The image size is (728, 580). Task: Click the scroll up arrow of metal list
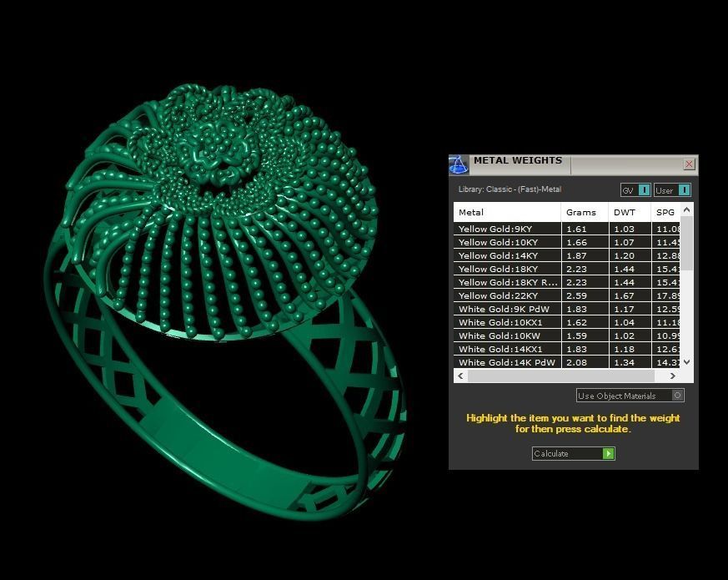point(687,209)
